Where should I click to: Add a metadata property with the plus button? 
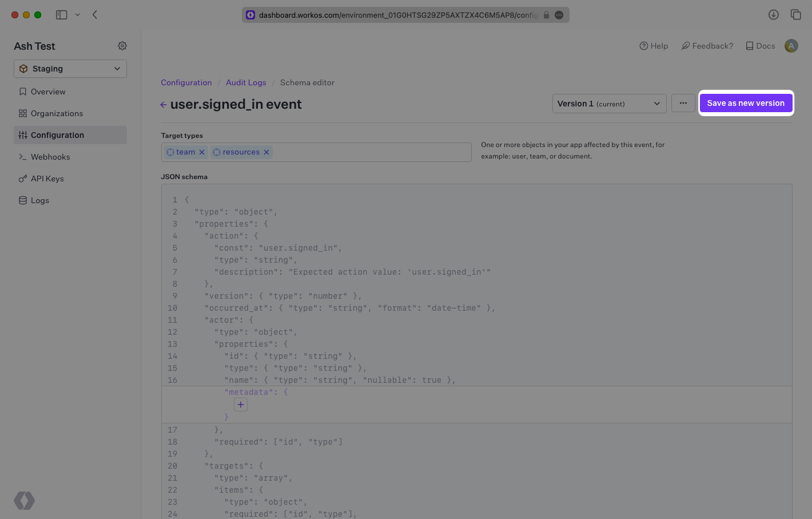[241, 405]
